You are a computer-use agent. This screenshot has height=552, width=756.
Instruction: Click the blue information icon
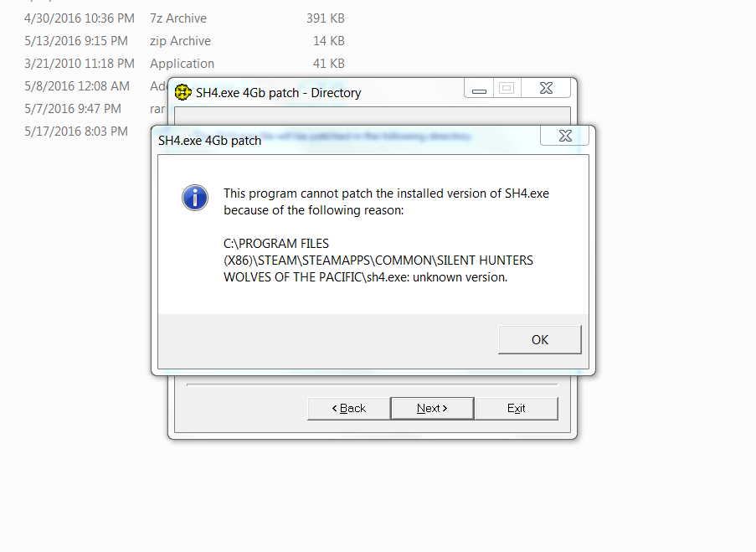click(x=195, y=198)
